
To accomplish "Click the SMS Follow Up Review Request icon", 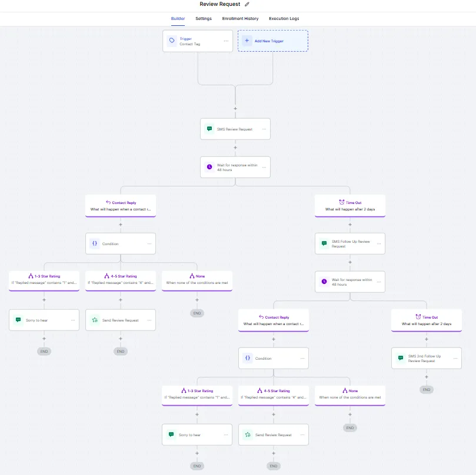I will pos(324,243).
